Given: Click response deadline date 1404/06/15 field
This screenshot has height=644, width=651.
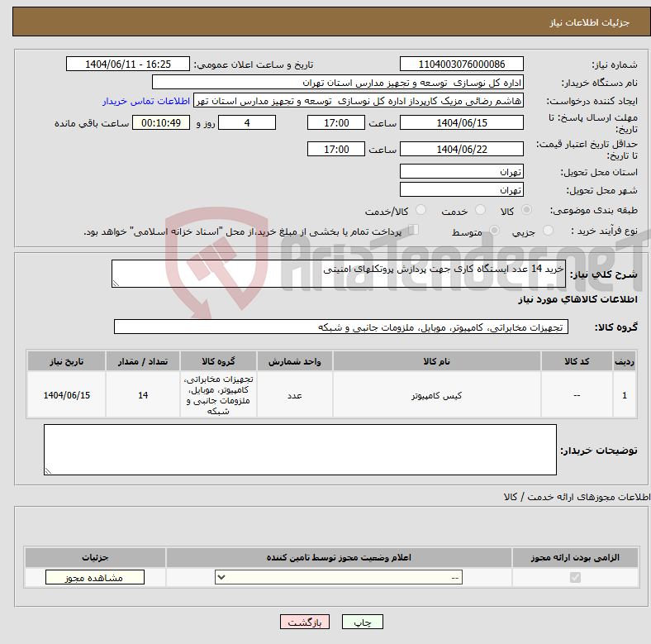Looking at the screenshot, I should 461,122.
